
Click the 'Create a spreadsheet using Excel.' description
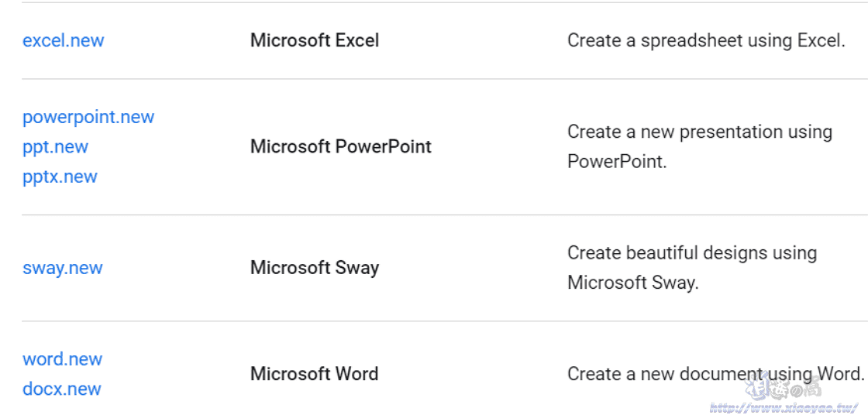tap(706, 40)
